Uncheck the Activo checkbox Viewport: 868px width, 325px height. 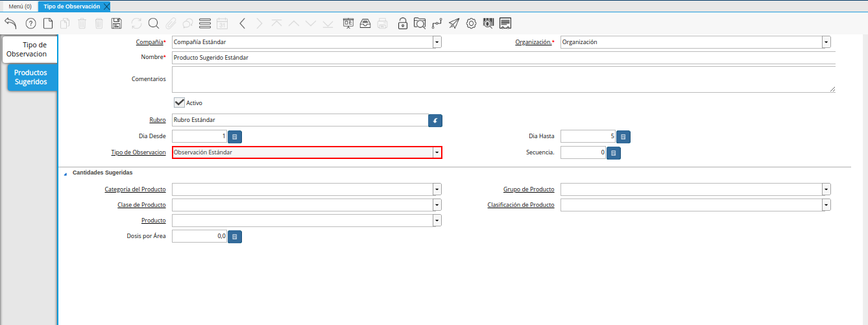180,102
